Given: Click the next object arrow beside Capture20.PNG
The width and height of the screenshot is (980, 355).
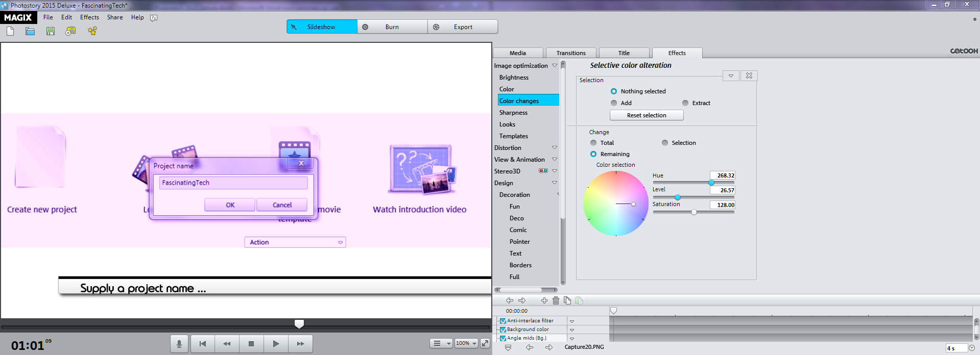Looking at the screenshot, I should point(549,347).
